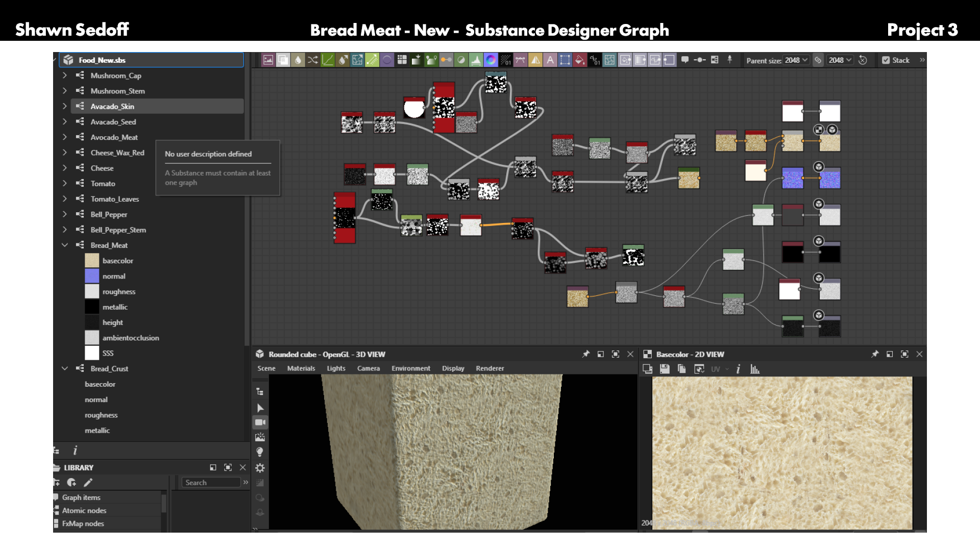Add a new folder in Library
Screen dimensions: 980x551
(57, 483)
